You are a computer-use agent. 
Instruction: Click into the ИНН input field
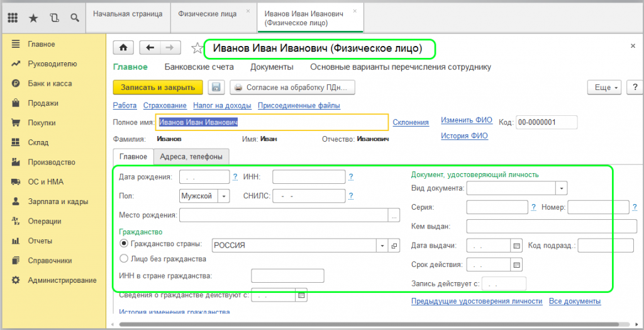coord(308,177)
